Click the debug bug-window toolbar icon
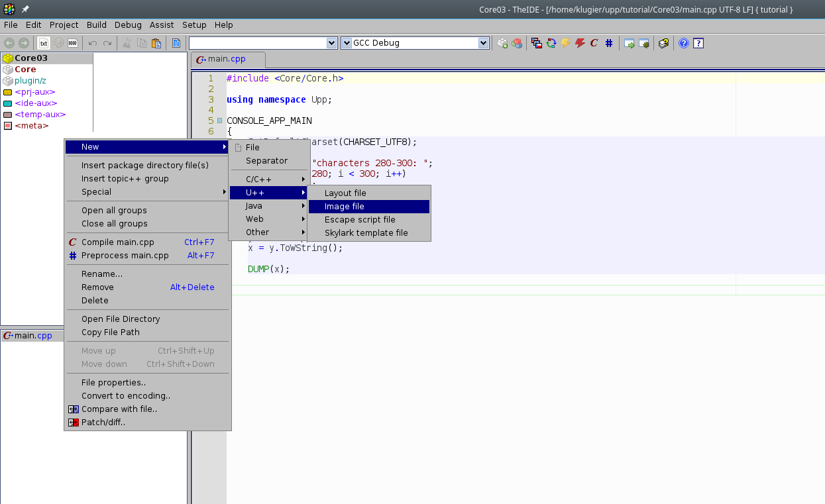Viewport: 825px width, 504px height. 643,43
